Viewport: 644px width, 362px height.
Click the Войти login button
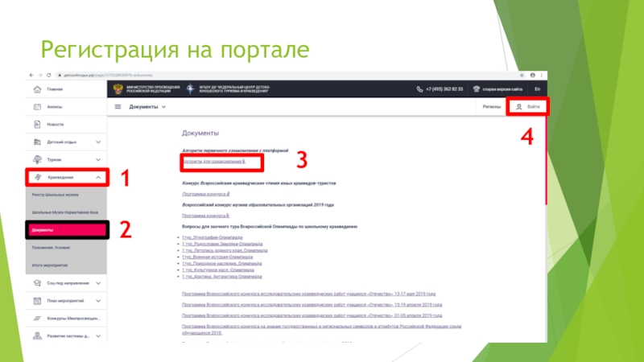tap(528, 107)
